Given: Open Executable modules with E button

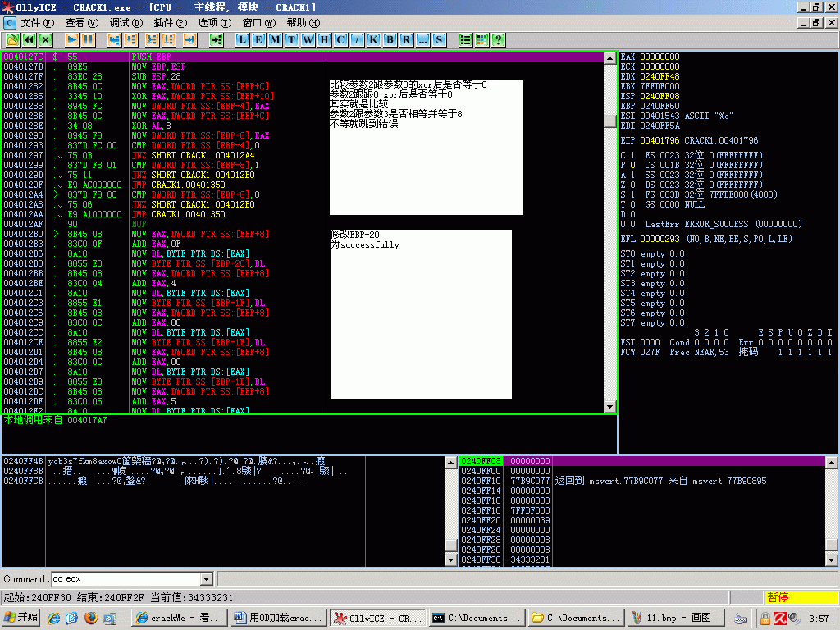Looking at the screenshot, I should pos(258,39).
